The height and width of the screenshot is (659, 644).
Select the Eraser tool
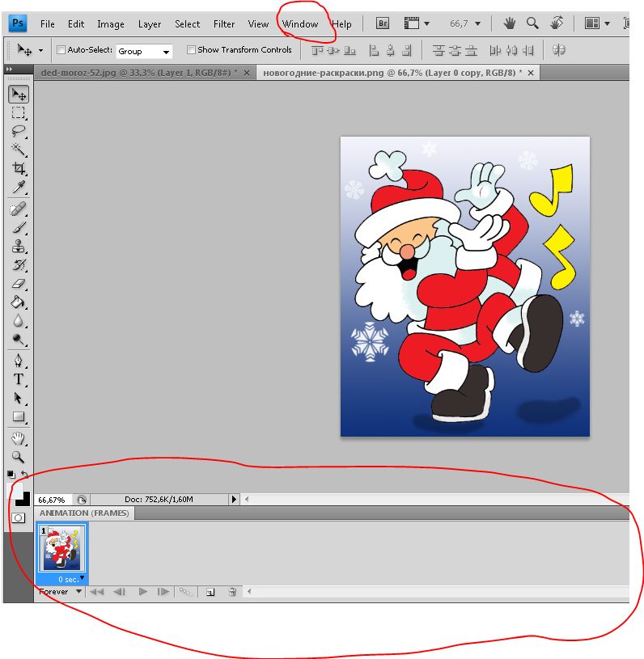point(19,284)
